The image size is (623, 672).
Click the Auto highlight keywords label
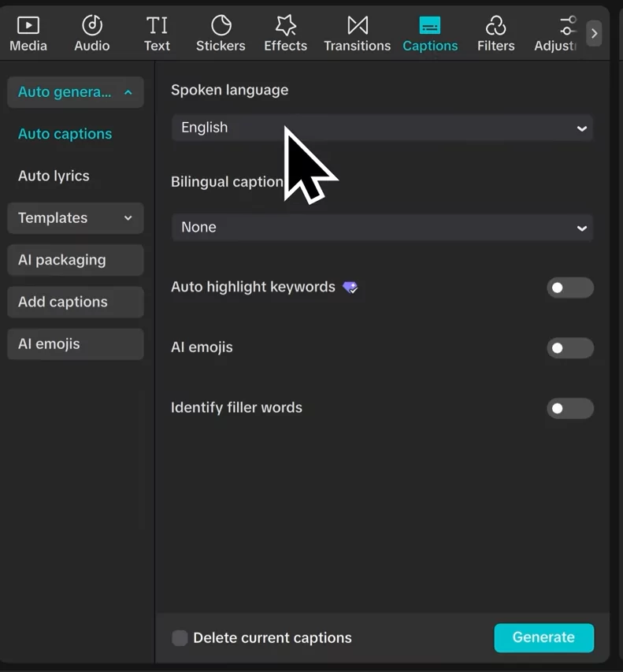(254, 287)
